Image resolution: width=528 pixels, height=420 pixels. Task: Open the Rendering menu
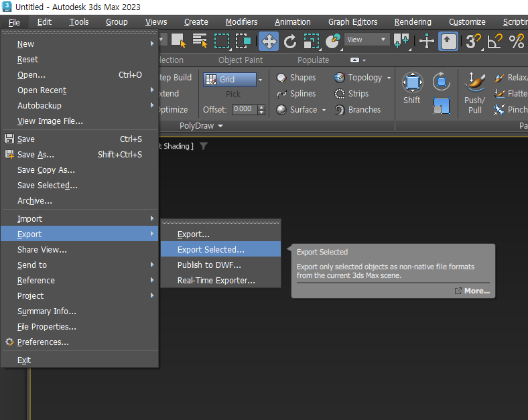point(413,22)
